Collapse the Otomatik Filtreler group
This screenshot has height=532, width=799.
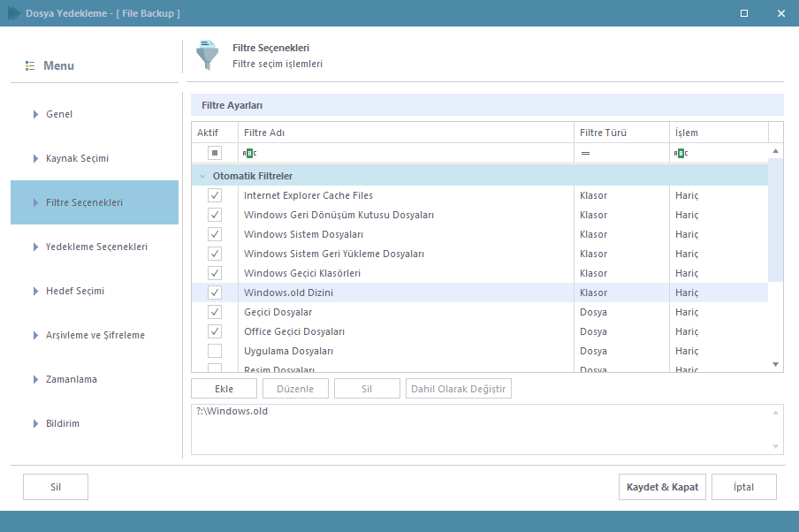click(202, 176)
